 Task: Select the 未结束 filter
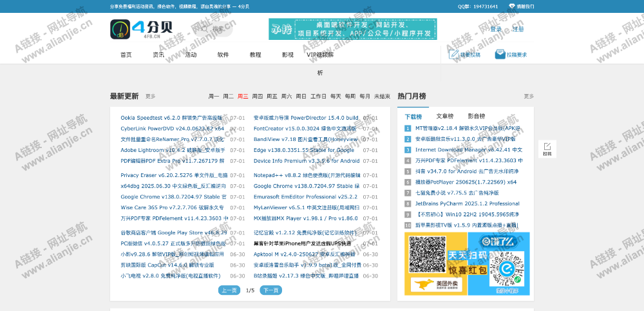tap(382, 96)
